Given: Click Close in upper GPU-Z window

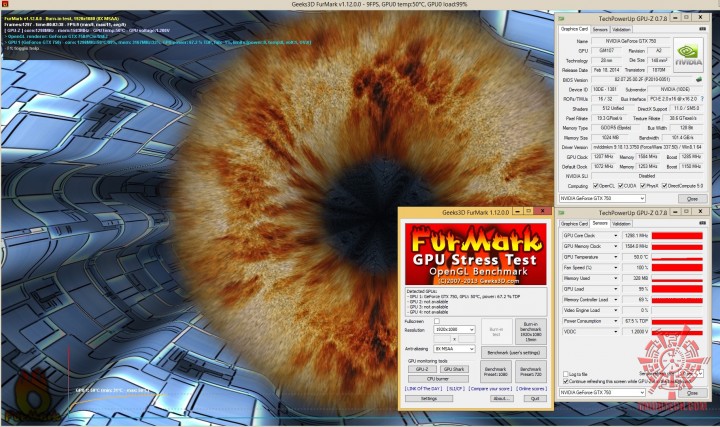Looking at the screenshot, I should [x=692, y=199].
